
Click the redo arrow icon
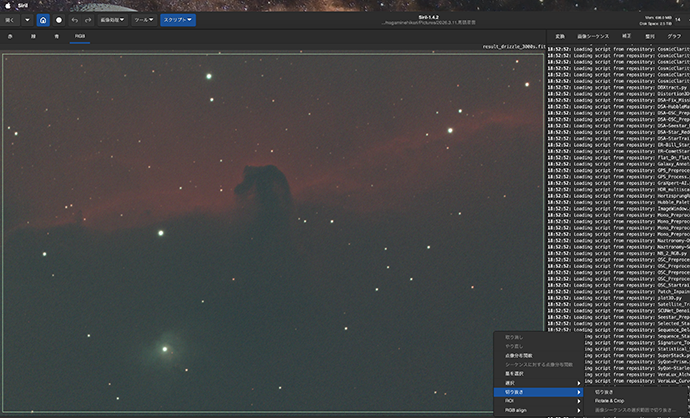[87, 19]
